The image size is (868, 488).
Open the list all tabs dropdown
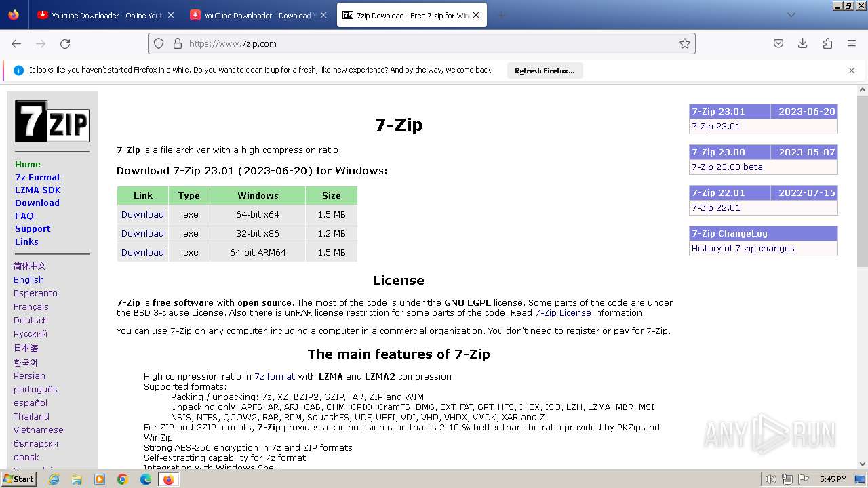point(791,15)
